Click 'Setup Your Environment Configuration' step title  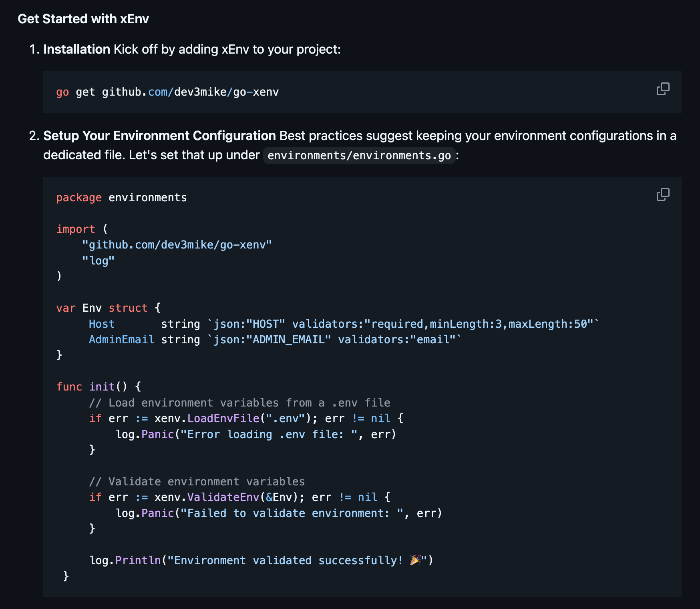159,136
